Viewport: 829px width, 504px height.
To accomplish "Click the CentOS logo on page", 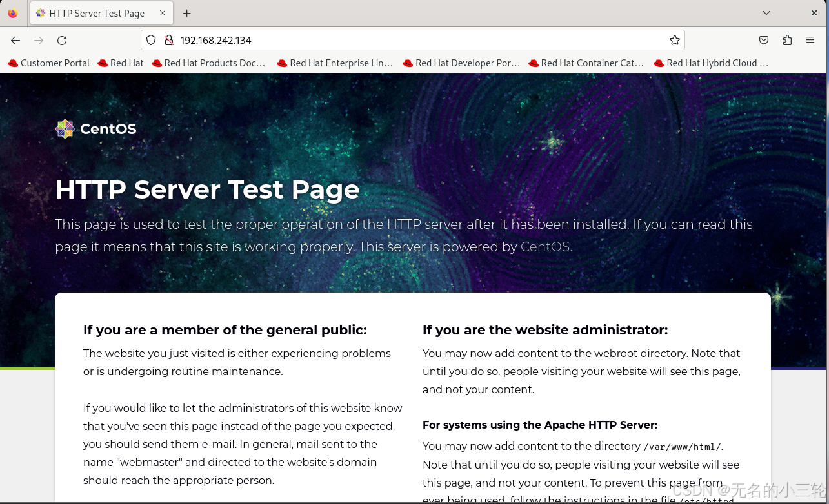I will 96,129.
